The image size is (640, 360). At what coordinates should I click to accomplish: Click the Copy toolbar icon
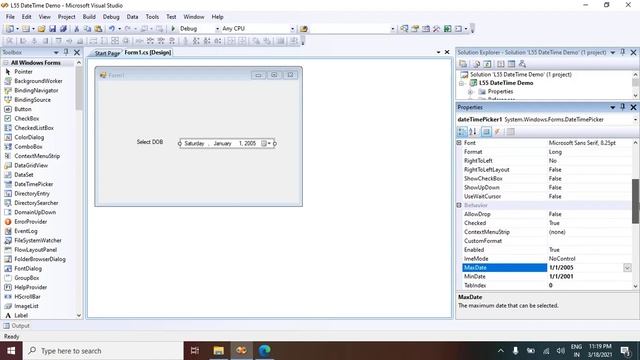(87, 29)
